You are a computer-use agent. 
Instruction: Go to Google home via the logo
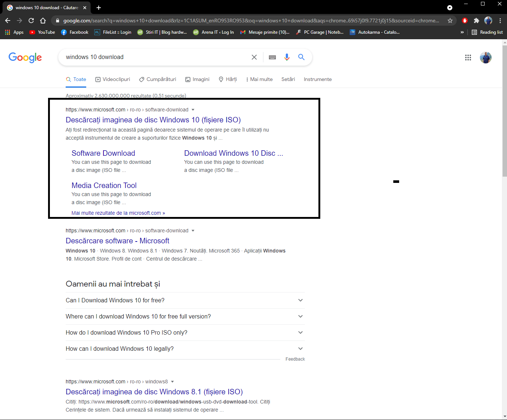pos(25,58)
